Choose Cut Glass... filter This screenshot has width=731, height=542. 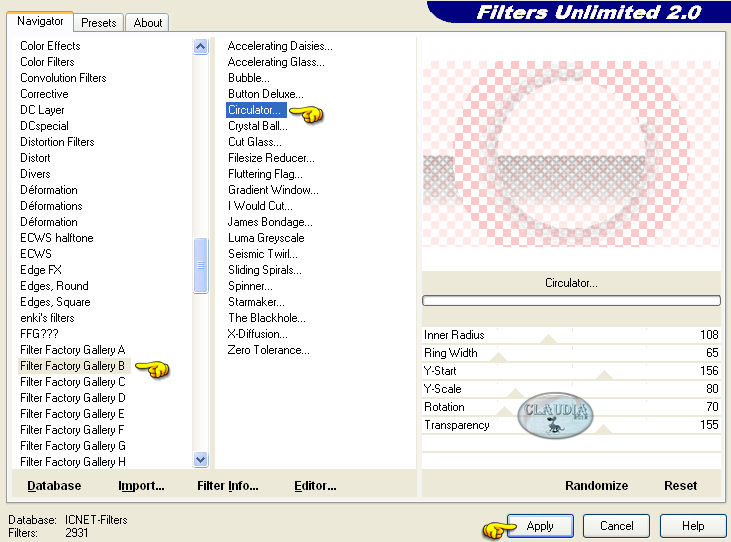point(255,142)
